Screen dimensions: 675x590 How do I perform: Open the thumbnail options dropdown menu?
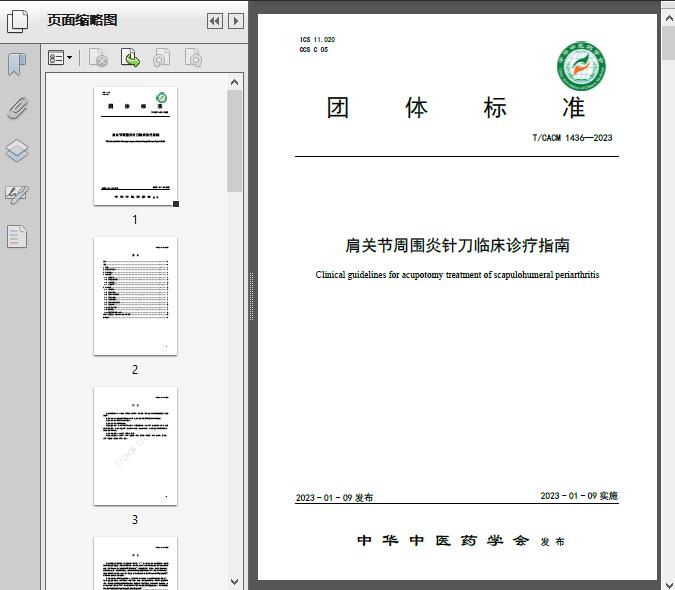(60, 58)
